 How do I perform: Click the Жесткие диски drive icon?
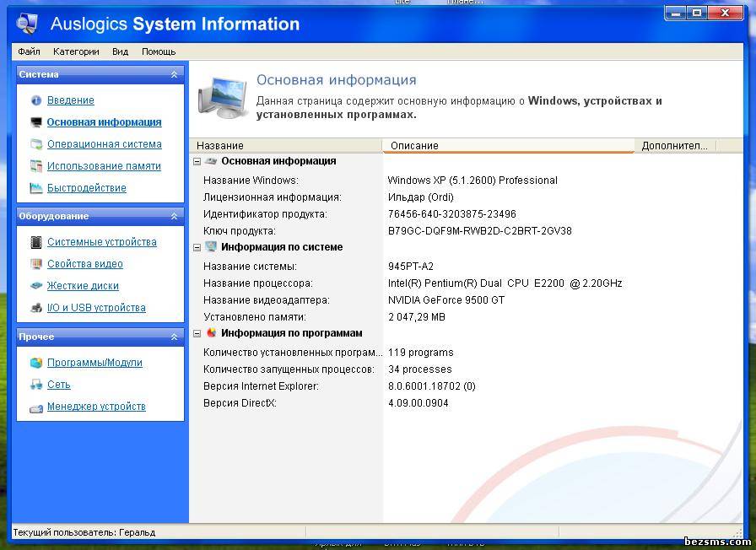point(36,286)
